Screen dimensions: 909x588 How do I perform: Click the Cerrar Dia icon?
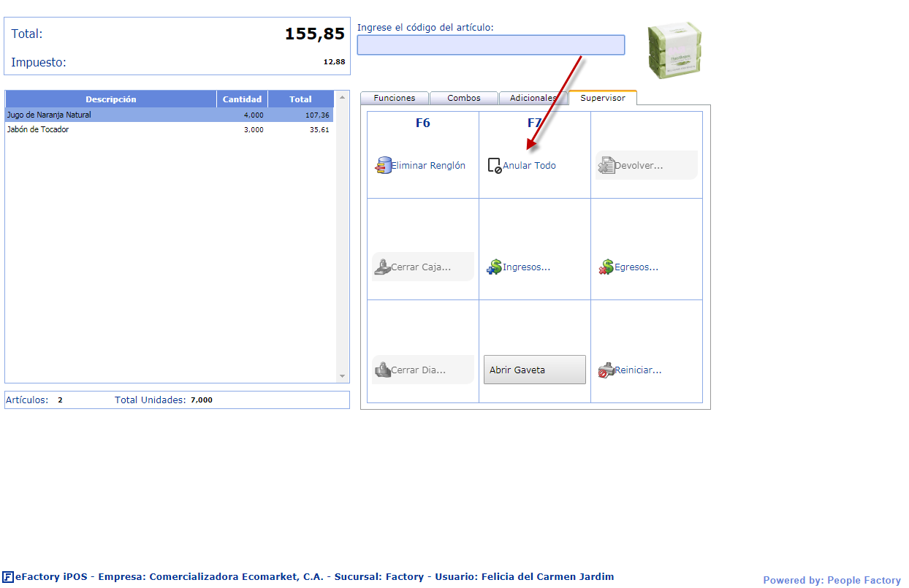[x=382, y=370]
